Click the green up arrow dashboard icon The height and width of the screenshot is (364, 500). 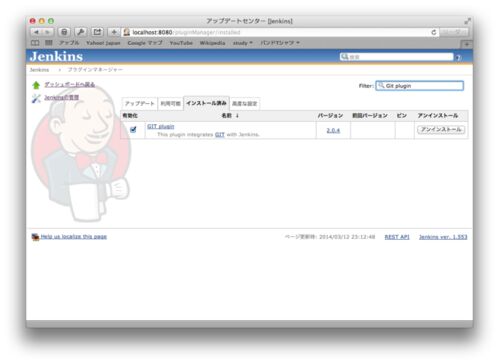pos(36,85)
